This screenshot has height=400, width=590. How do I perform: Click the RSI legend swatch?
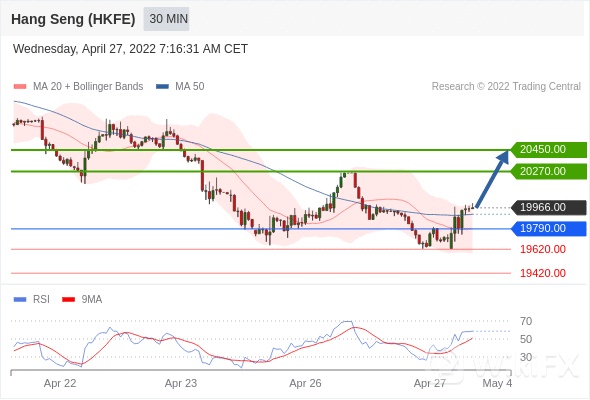[20, 300]
